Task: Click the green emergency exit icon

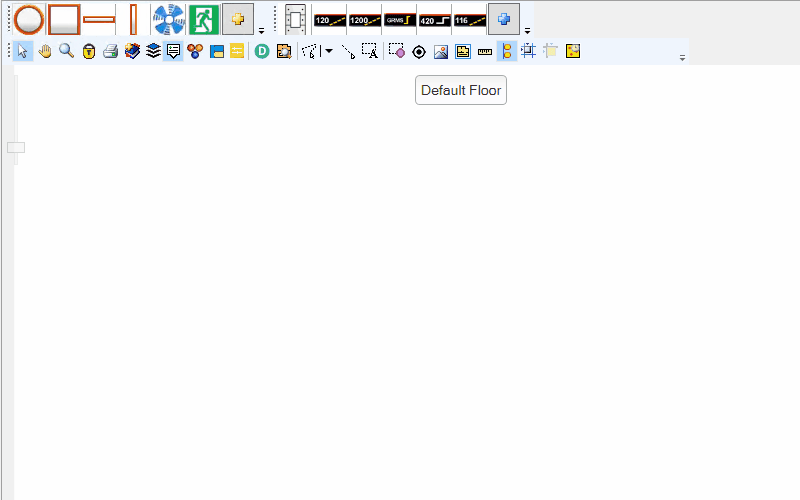Action: 204,19
